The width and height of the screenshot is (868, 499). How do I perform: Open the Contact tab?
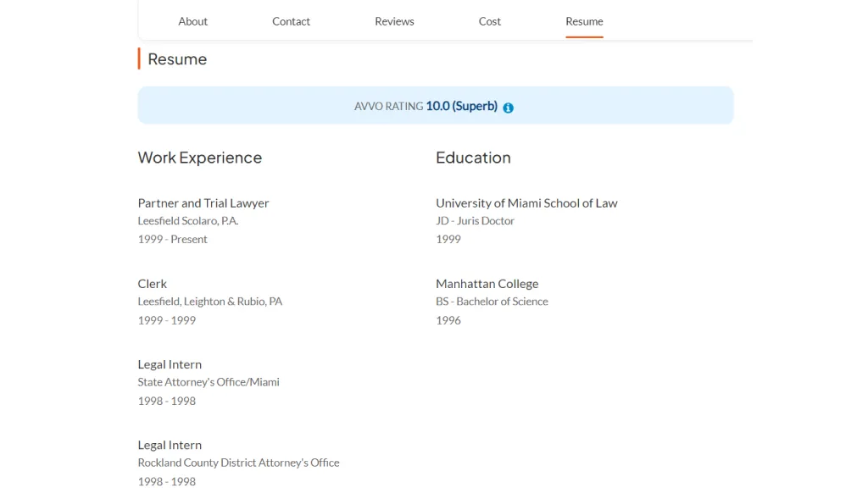click(291, 21)
